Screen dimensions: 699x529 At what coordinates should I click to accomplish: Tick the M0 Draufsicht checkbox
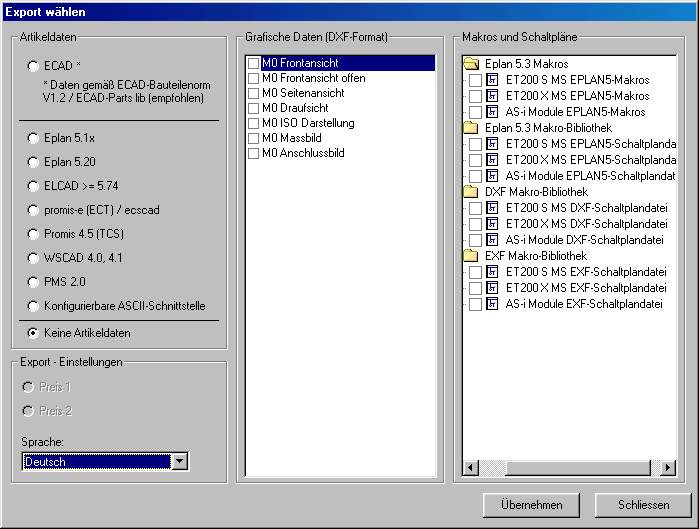[253, 108]
